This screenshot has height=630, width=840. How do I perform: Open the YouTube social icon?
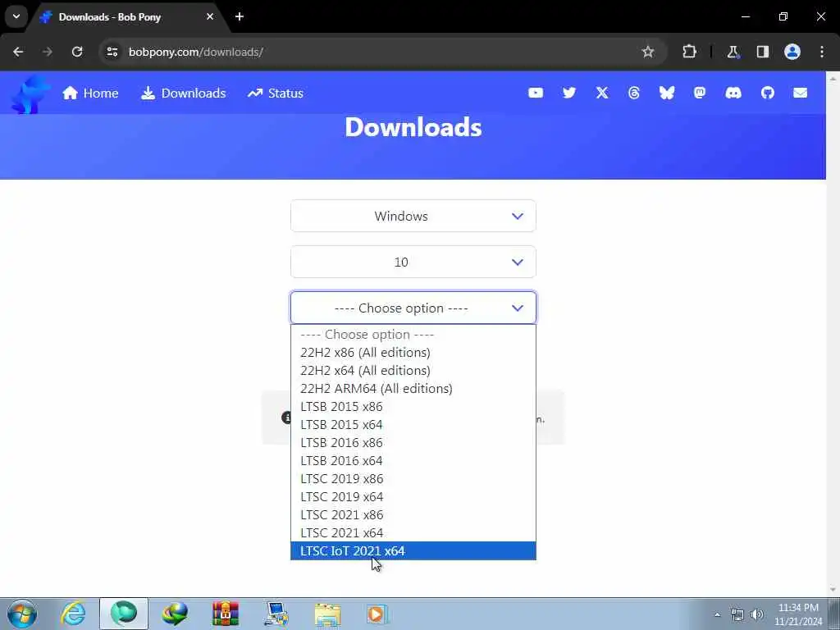click(535, 94)
